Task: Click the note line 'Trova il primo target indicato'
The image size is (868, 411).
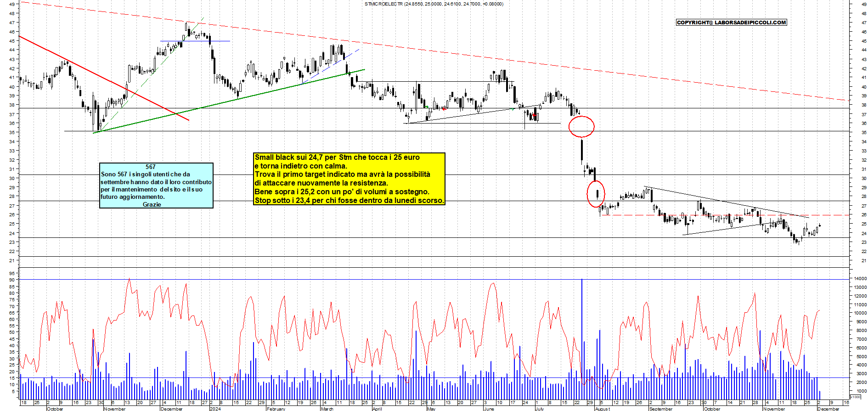Action: [x=343, y=175]
